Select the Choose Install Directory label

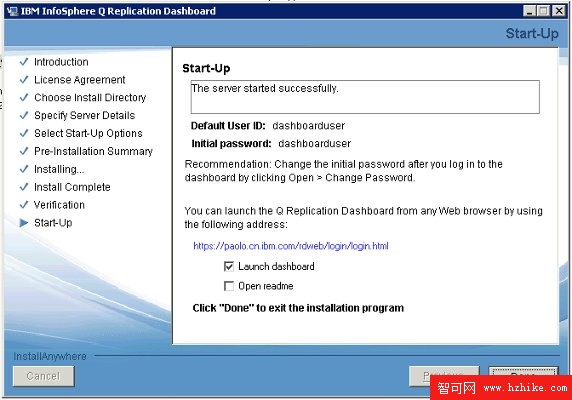[90, 98]
